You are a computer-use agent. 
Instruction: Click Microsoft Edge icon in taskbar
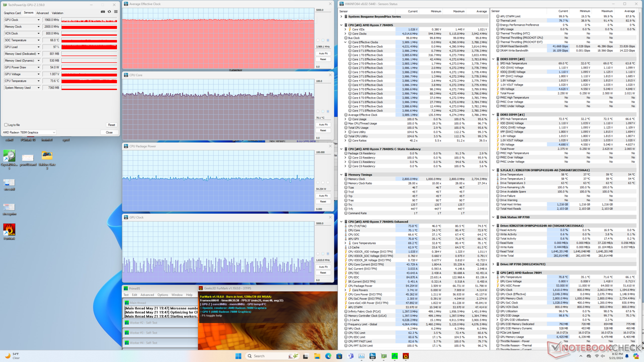click(x=328, y=356)
